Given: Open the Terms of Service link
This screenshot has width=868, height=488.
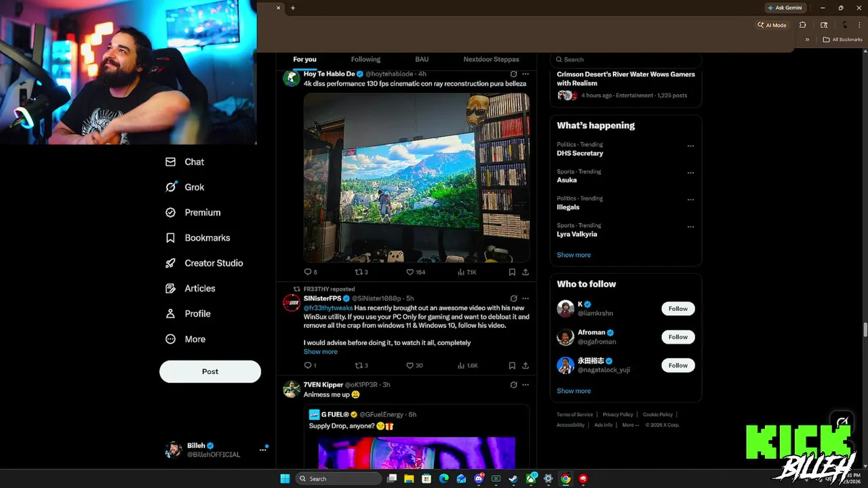Looking at the screenshot, I should pyautogui.click(x=574, y=415).
